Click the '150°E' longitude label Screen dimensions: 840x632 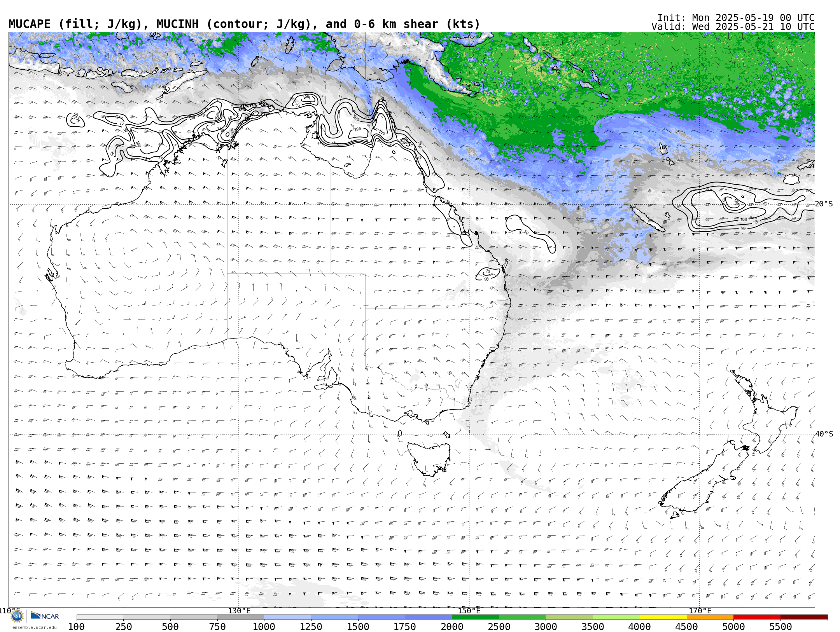[x=469, y=611]
